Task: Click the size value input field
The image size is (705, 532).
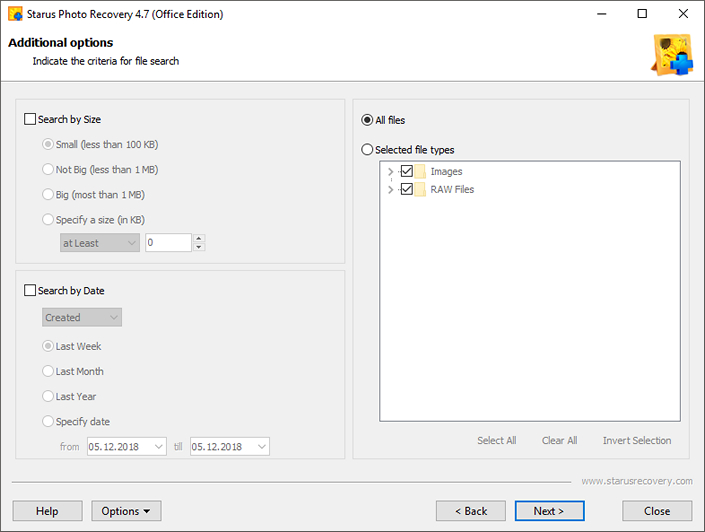Action: (x=169, y=243)
